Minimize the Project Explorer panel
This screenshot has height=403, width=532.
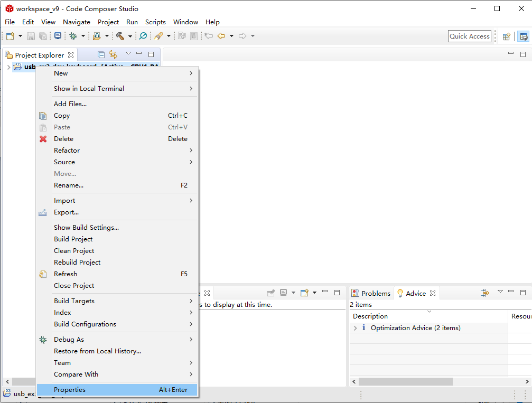[139, 53]
